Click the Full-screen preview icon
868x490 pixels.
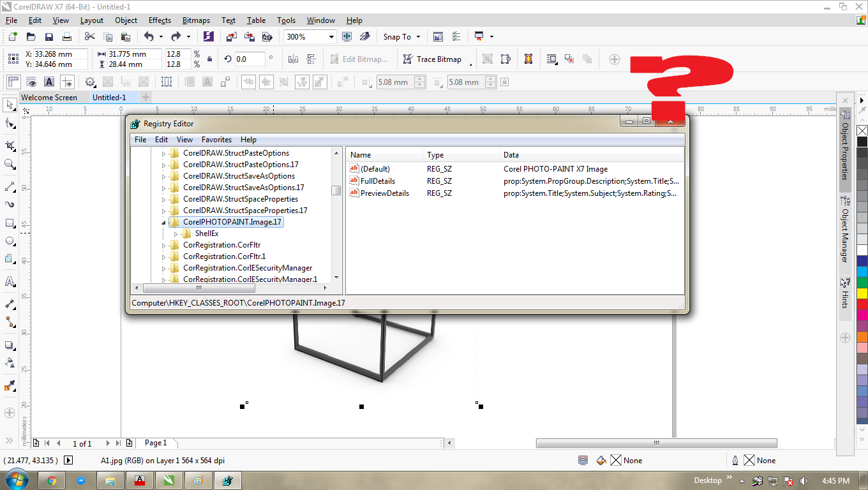347,36
